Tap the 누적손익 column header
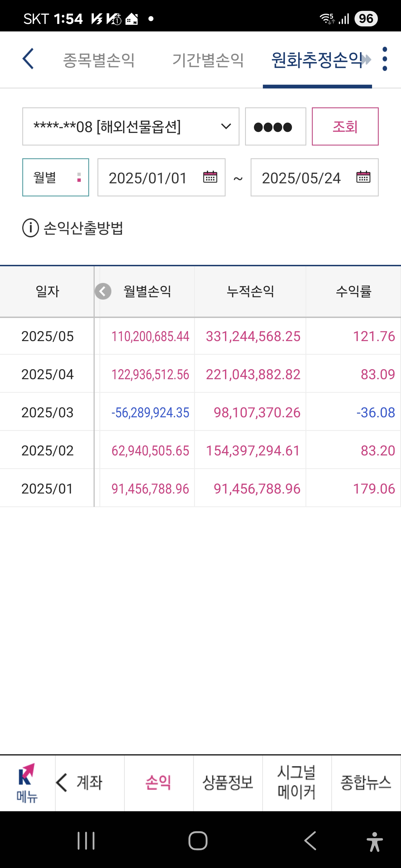This screenshot has height=868, width=401. coord(250,291)
